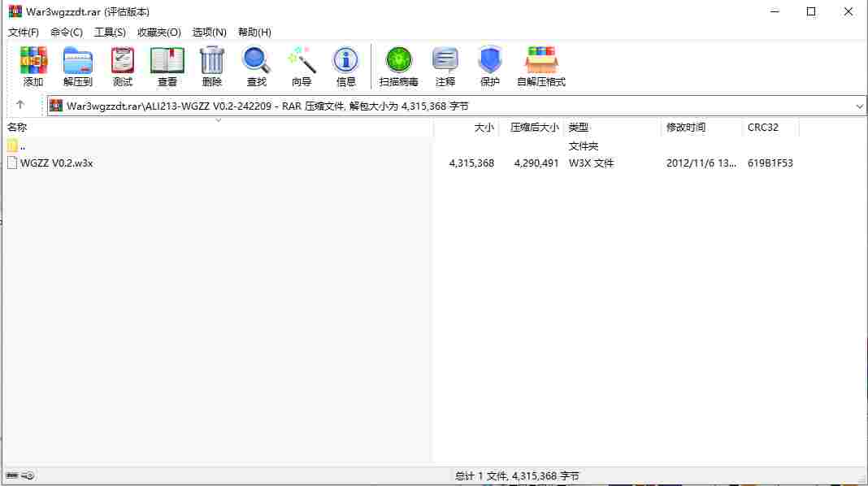Click the 2012/11/6 modified date cell

click(701, 163)
